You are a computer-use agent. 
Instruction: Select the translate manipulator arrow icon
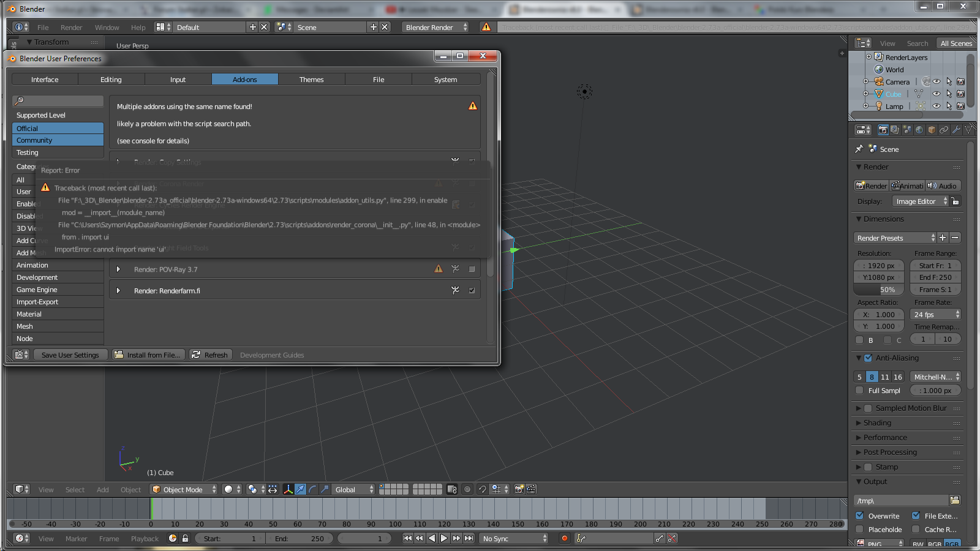click(x=300, y=489)
